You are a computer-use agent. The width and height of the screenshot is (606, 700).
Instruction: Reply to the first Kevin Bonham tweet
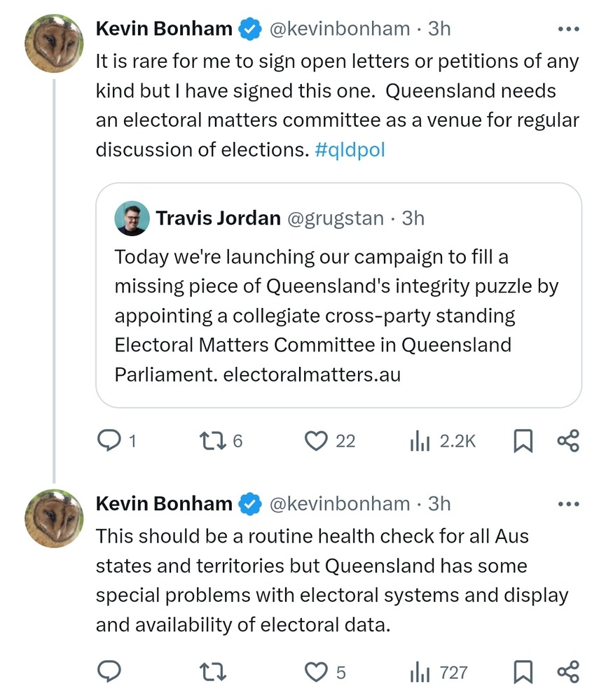point(109,440)
